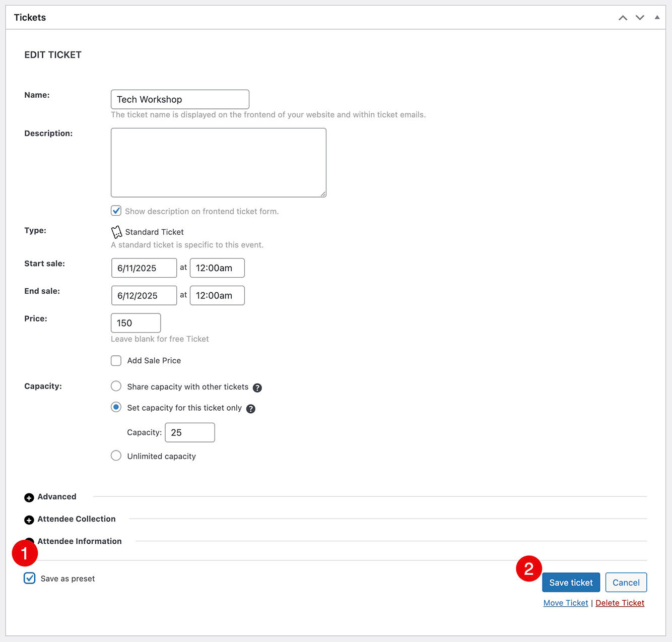Collapse the Tickets panel triangle toggle
Image resolution: width=672 pixels, height=642 pixels.
(x=657, y=18)
